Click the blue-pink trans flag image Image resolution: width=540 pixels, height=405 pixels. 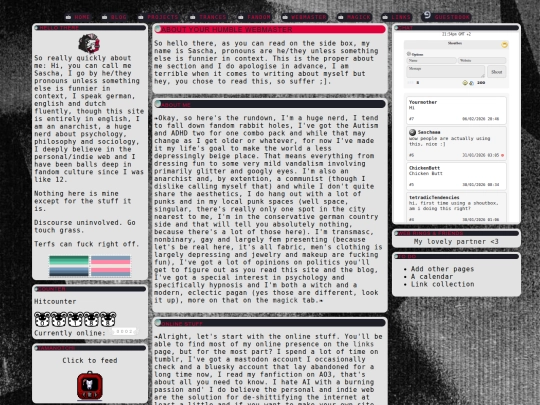(111, 266)
